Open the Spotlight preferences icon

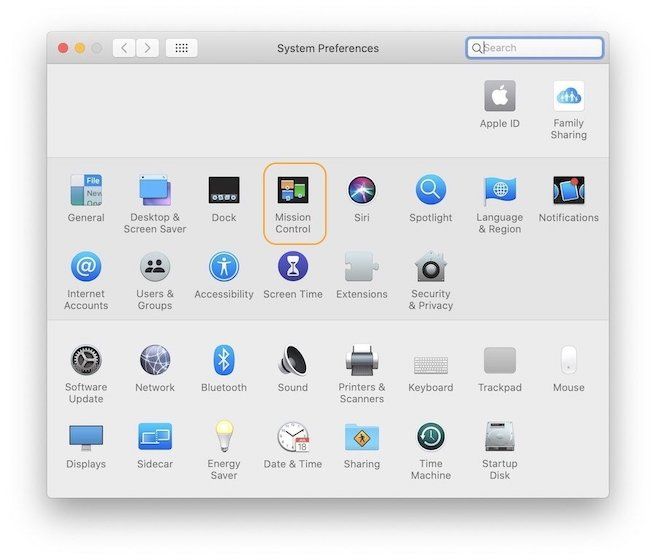[431, 191]
